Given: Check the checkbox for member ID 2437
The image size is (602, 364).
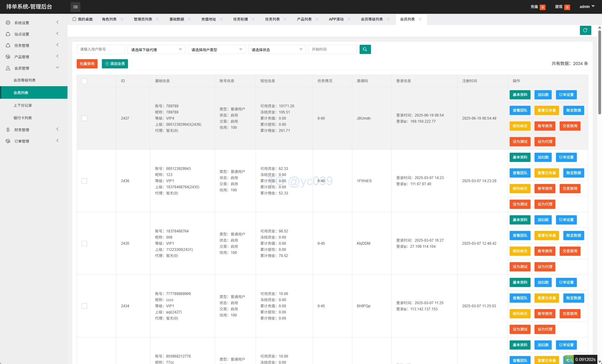Looking at the screenshot, I should [x=84, y=118].
